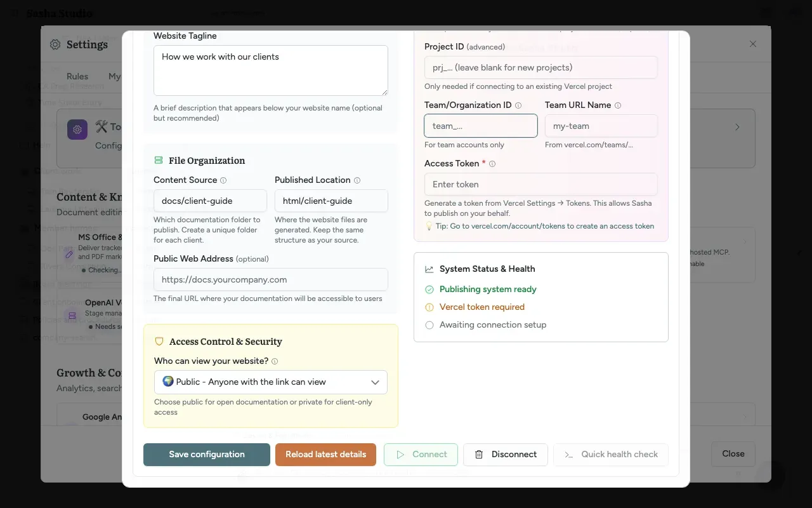Click info icon beside Access Token label
The image size is (812, 508).
tap(492, 164)
